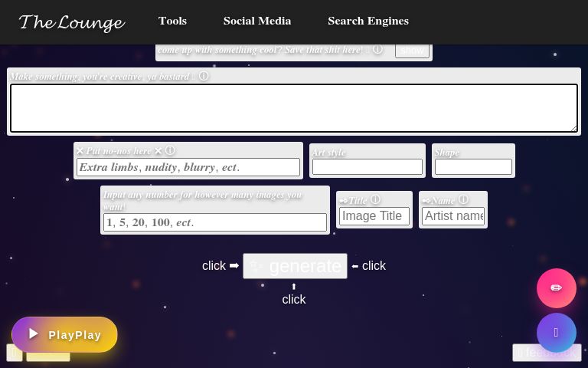
Task: Select the Image Title input box
Action: coord(374,216)
